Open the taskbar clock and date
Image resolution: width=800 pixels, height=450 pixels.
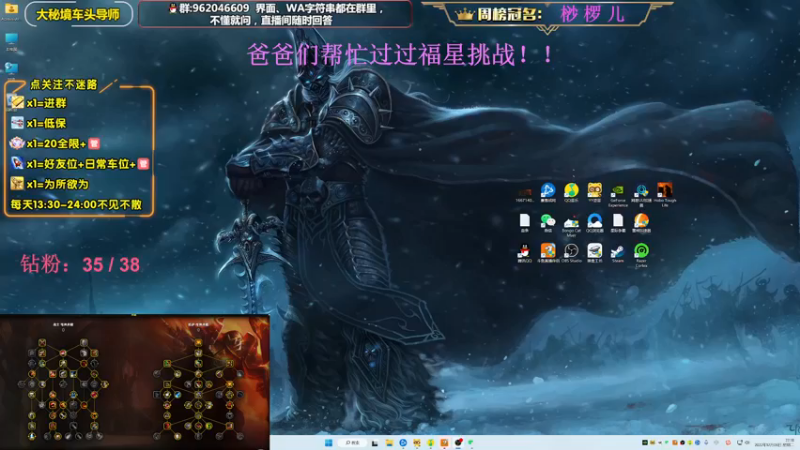[776, 442]
